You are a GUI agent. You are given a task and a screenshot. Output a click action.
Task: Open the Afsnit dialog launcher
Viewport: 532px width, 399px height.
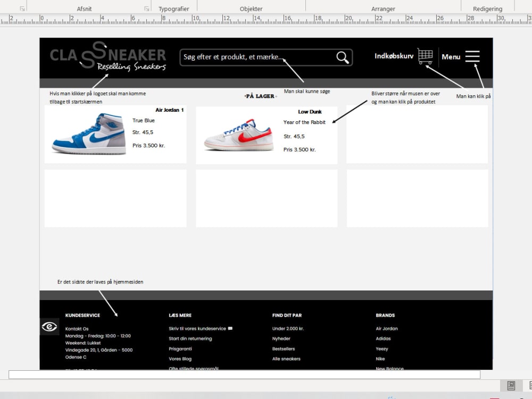click(147, 9)
